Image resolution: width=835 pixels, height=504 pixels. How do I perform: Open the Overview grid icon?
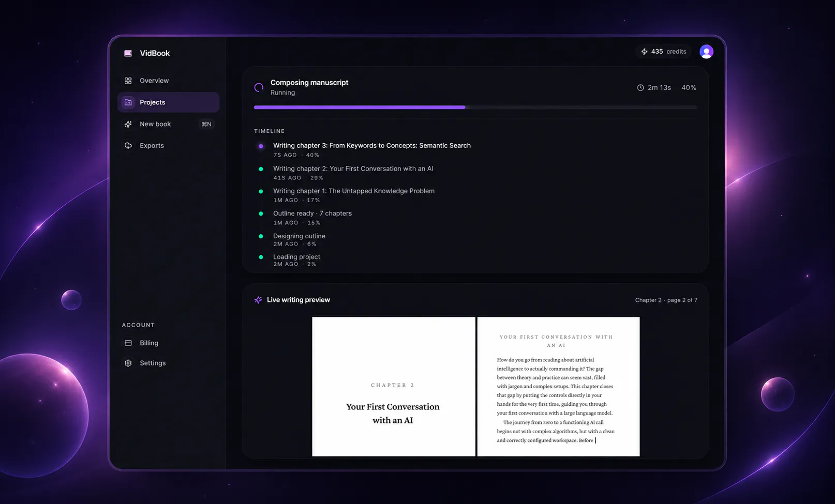click(x=128, y=81)
